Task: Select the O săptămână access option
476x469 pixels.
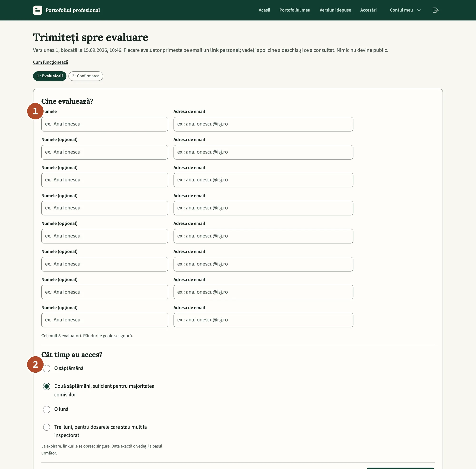Action: [47, 368]
